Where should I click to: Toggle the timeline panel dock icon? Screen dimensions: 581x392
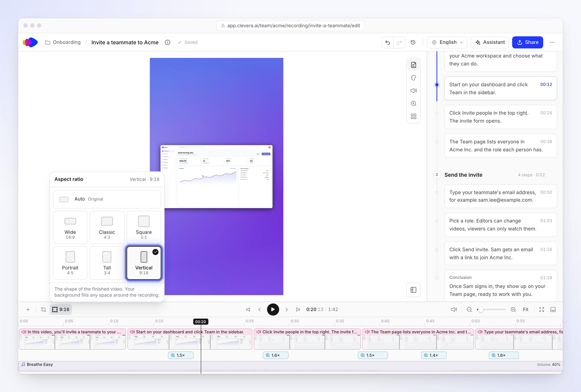[x=553, y=310]
